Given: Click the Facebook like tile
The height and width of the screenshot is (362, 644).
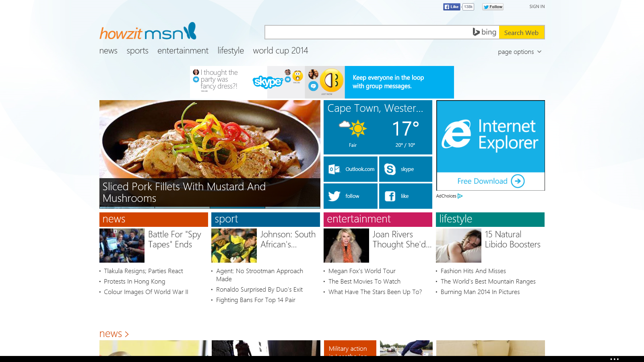Looking at the screenshot, I should tap(406, 196).
